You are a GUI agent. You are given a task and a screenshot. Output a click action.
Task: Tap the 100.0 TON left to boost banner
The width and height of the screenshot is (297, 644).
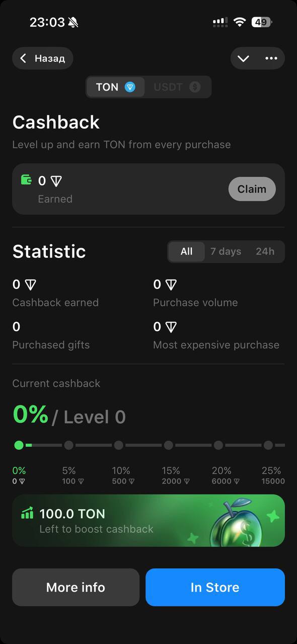point(148,521)
